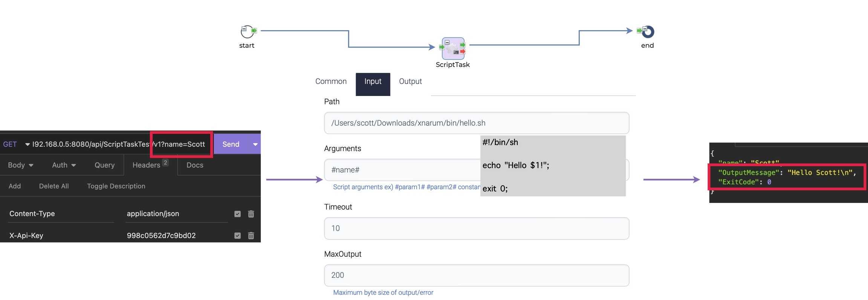Switch to the Query tab
The image size is (868, 300).
point(104,165)
